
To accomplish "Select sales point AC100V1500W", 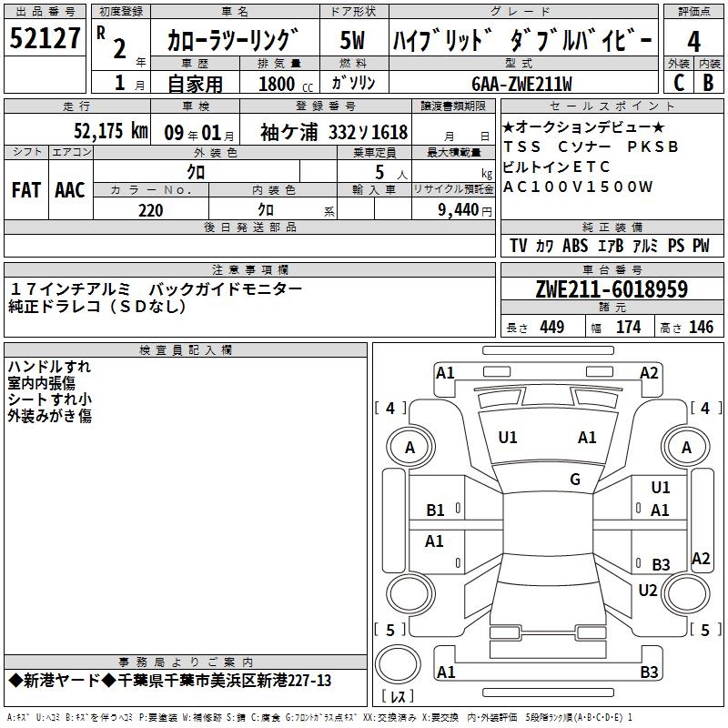I will (x=578, y=187).
